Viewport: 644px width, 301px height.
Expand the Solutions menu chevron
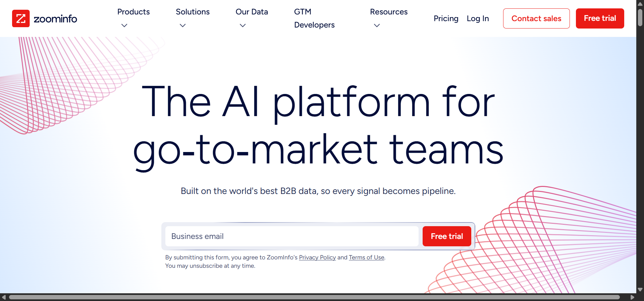point(183,26)
